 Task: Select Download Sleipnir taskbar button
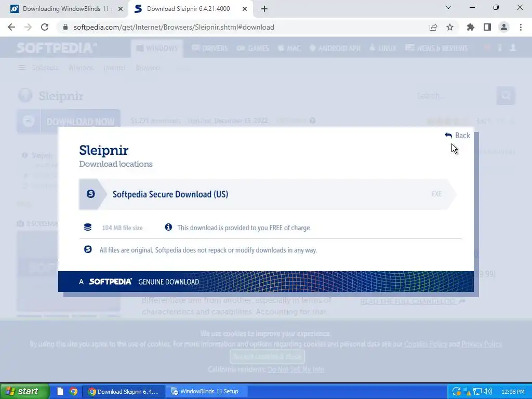pos(124,391)
